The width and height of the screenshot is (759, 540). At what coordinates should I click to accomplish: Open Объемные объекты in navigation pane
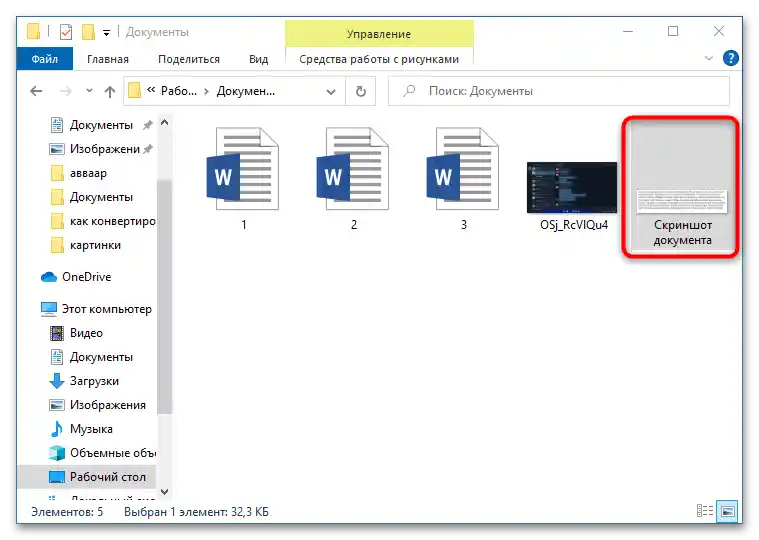click(x=103, y=453)
